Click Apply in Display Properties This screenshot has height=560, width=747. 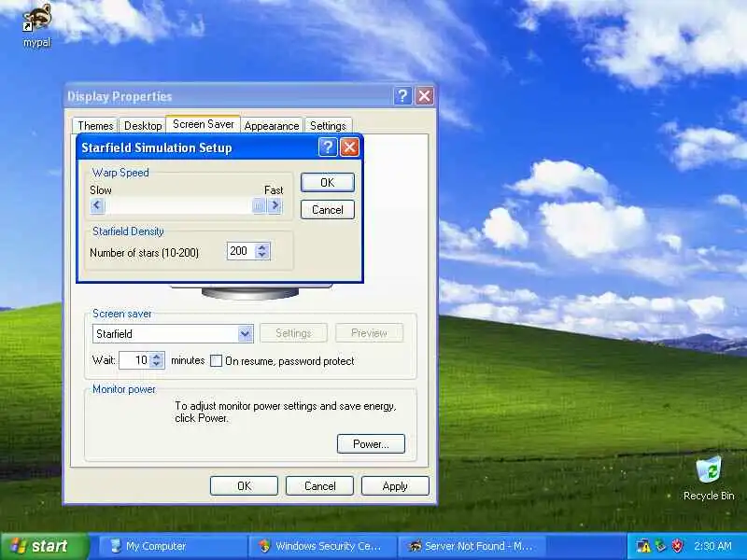click(395, 485)
